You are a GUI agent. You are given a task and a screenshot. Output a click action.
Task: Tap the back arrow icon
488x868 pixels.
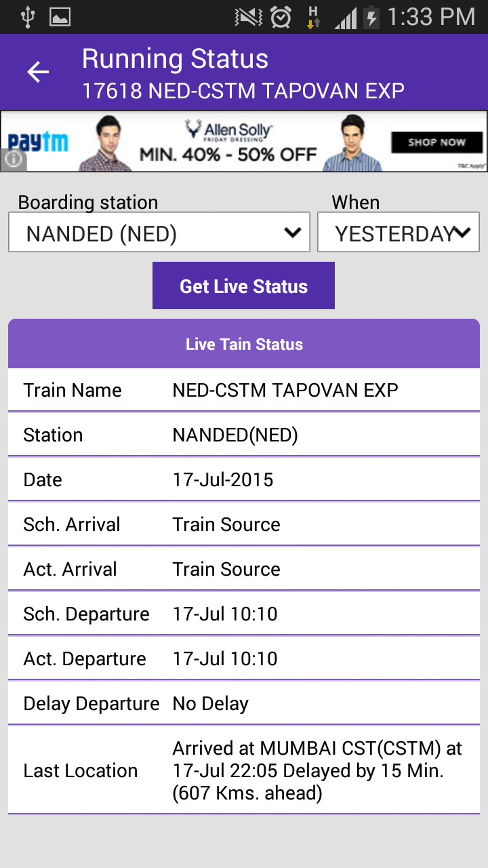tap(38, 72)
